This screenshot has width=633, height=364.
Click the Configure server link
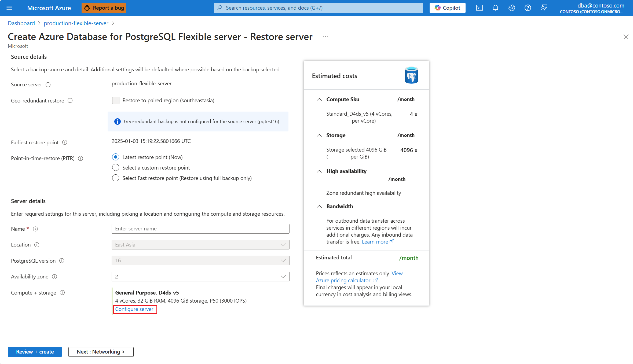point(134,309)
